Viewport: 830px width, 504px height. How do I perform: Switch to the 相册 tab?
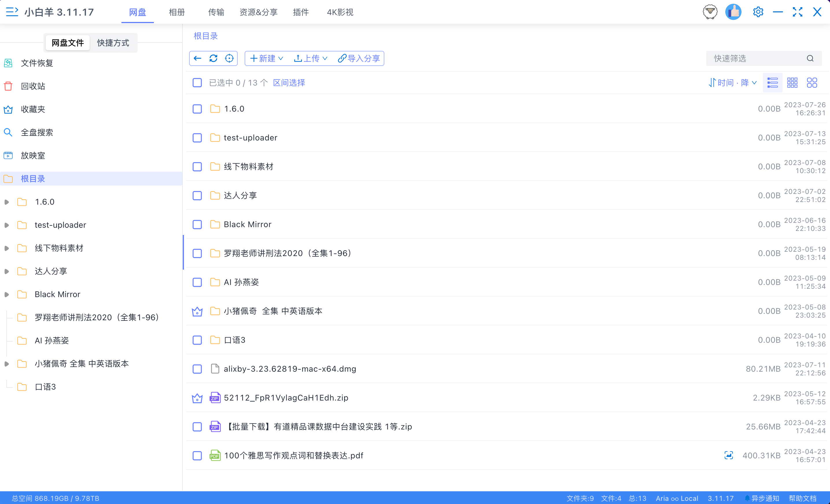point(177,12)
